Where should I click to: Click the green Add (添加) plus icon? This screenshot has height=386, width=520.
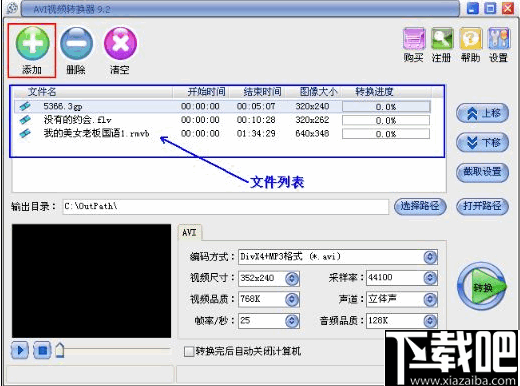point(32,43)
